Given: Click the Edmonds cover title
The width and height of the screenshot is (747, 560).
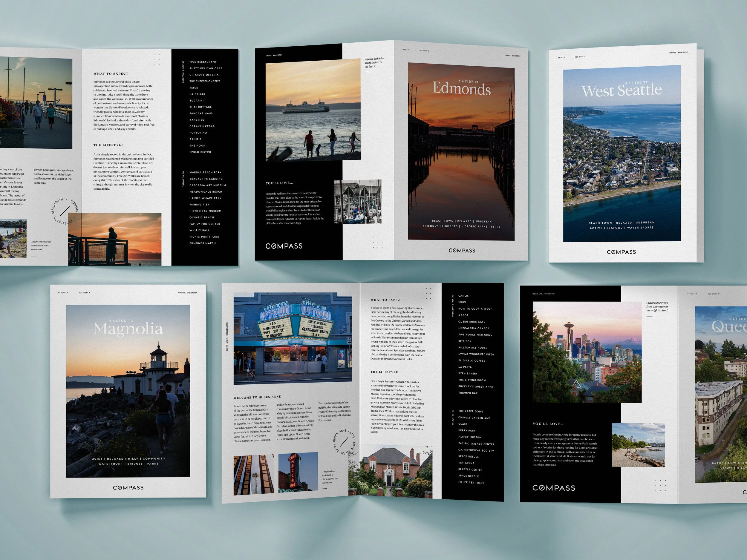Looking at the screenshot, I should click(462, 88).
